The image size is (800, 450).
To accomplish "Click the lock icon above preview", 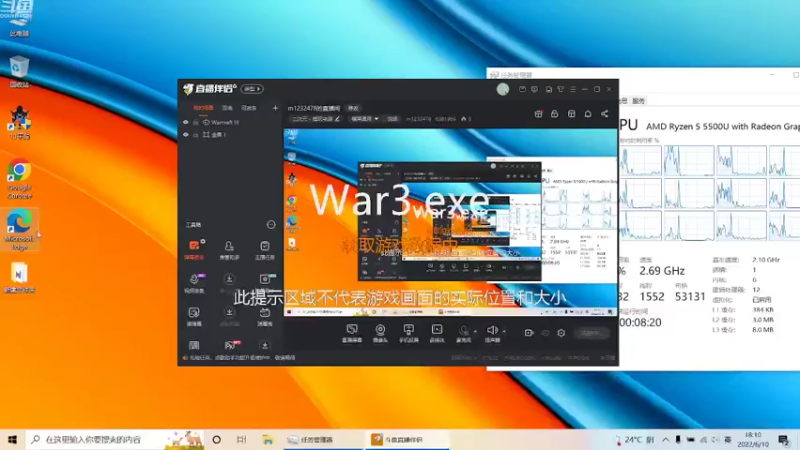I will (x=555, y=114).
